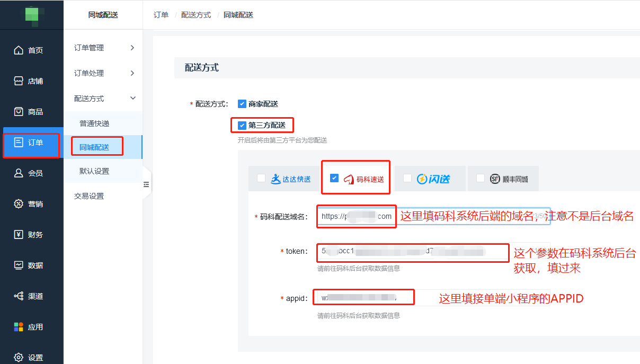Click the 订单管理 menu label
Screen dimensions: 640x364
pyautogui.click(x=89, y=48)
